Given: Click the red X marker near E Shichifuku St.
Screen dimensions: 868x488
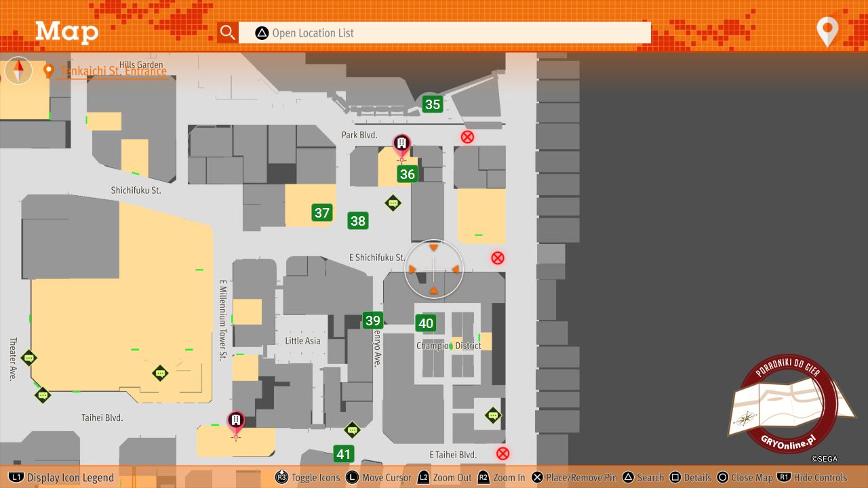Looking at the screenshot, I should [498, 258].
